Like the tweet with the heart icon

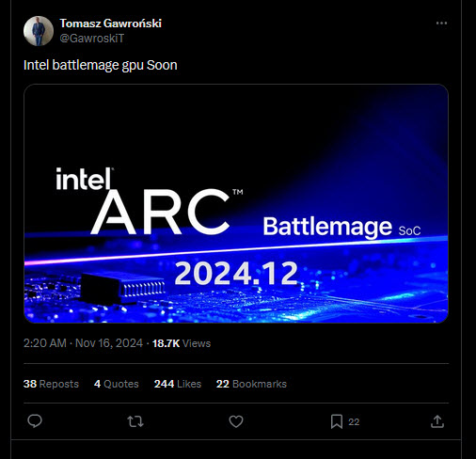pos(236,421)
